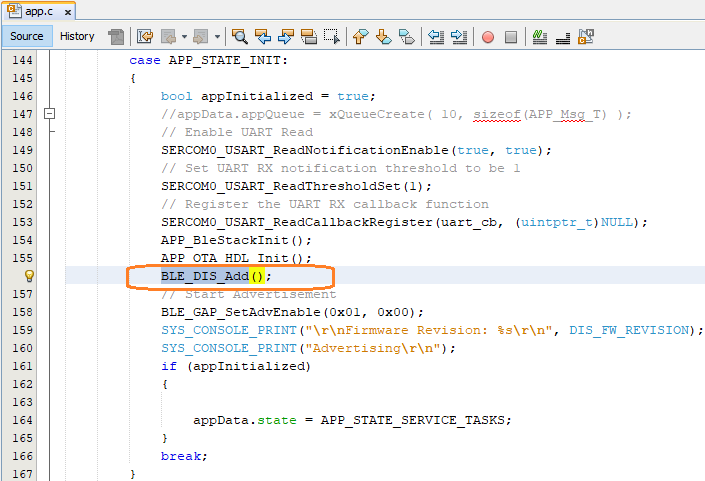Shift the line left
This screenshot has width=705, height=481.
click(x=436, y=37)
